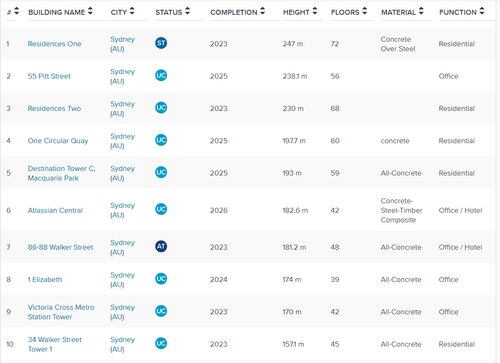Open Victoria Cross Metro Station Tower link
The width and height of the screenshot is (500, 363).
tap(61, 312)
